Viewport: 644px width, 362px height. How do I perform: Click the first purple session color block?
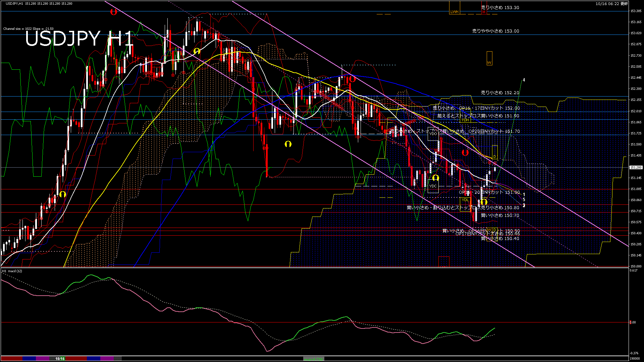43,359
